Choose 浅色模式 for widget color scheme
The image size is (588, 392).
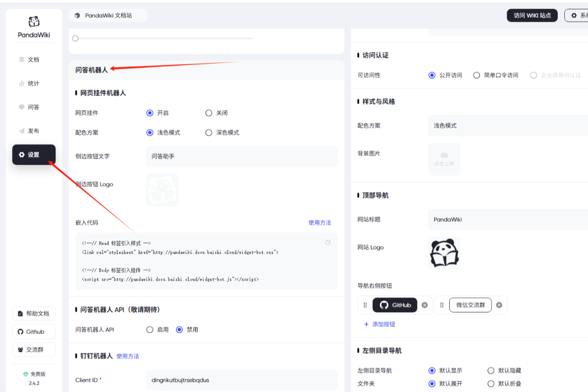(x=150, y=132)
